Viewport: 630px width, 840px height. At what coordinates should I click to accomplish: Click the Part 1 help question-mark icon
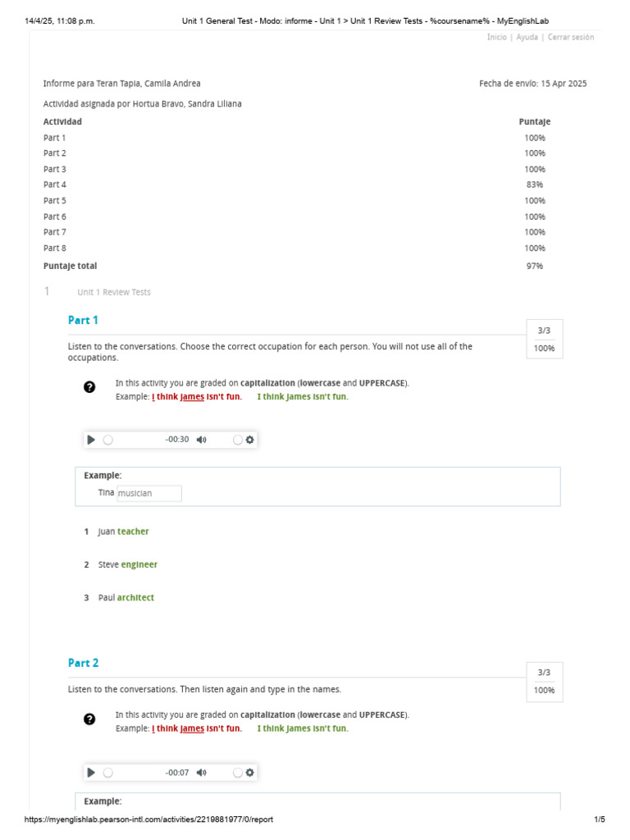[89, 387]
